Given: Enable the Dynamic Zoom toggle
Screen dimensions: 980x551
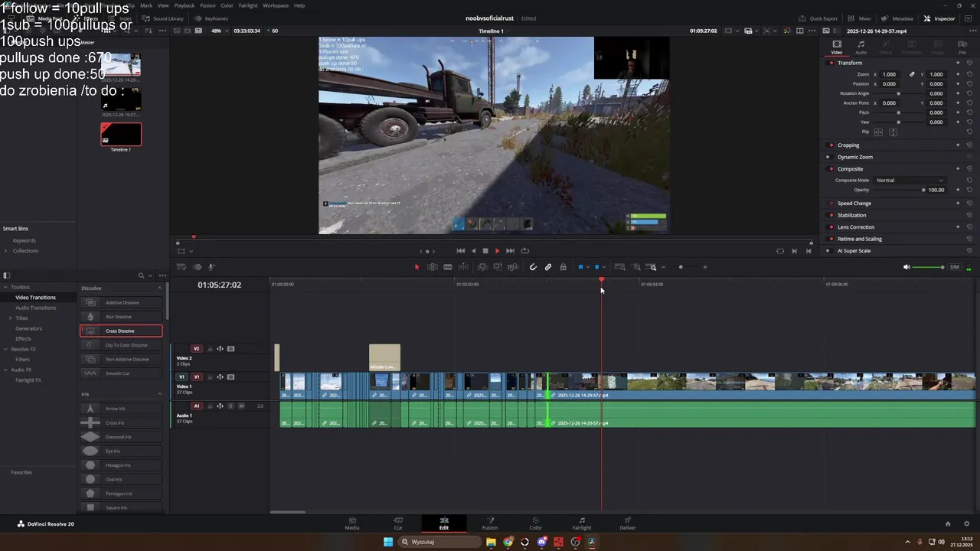Looking at the screenshot, I should pos(828,157).
